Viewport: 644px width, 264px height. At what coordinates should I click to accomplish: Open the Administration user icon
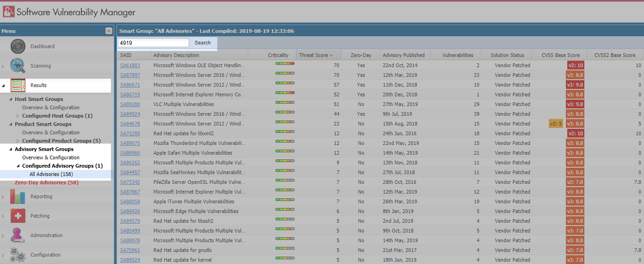(18, 235)
